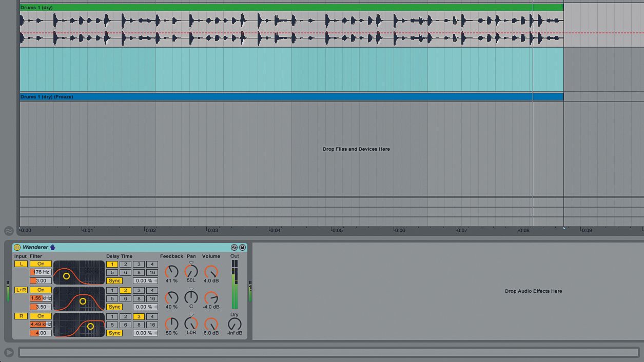The height and width of the screenshot is (362, 644).
Task: Click the Wanderer device title bar
Action: coord(130,247)
